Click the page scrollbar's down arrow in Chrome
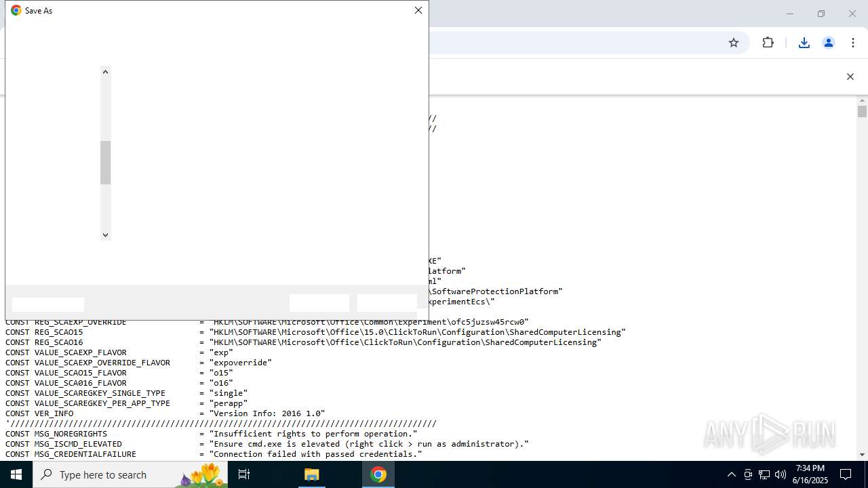The height and width of the screenshot is (488, 868). tap(862, 455)
